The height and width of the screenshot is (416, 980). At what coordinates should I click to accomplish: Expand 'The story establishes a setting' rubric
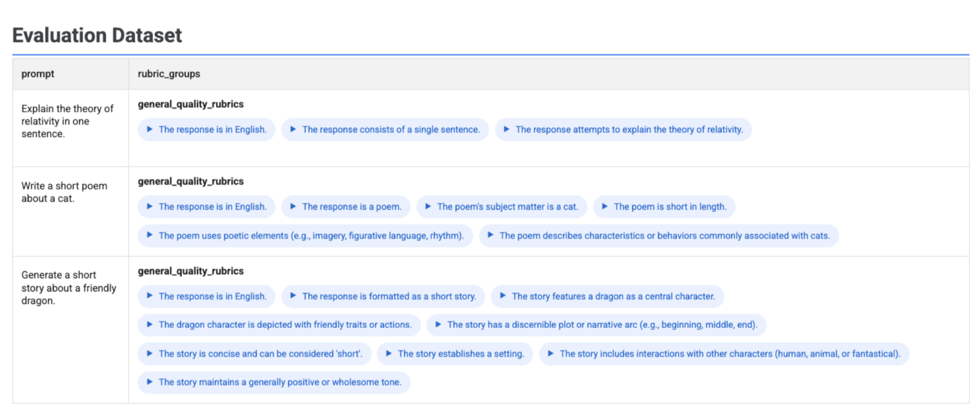point(455,354)
